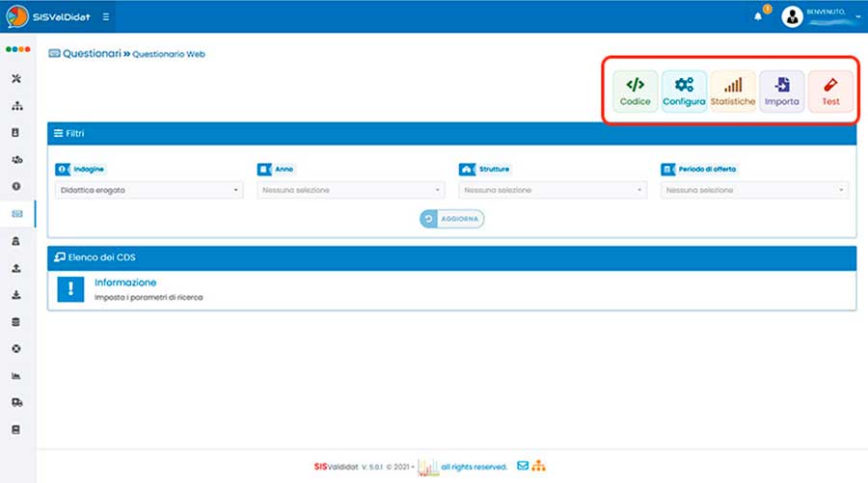Screen dimensions: 868x483
Task: Click the Questionari breadcrumb link
Action: (x=90, y=54)
